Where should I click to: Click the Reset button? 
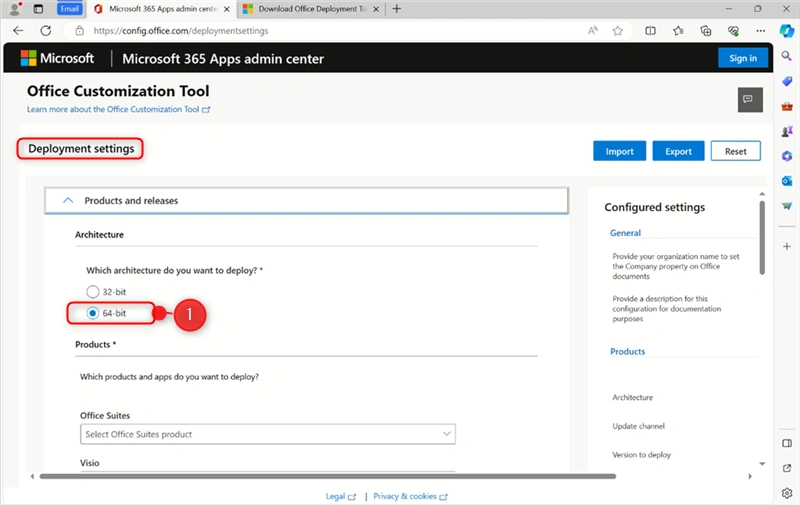tap(735, 151)
